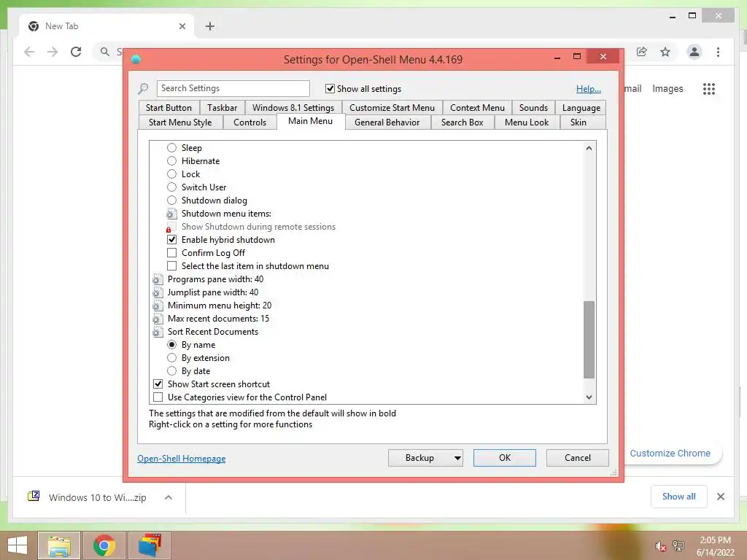Viewport: 747px width, 560px height.
Task: Expand the download item options chevron
Action: click(x=169, y=497)
